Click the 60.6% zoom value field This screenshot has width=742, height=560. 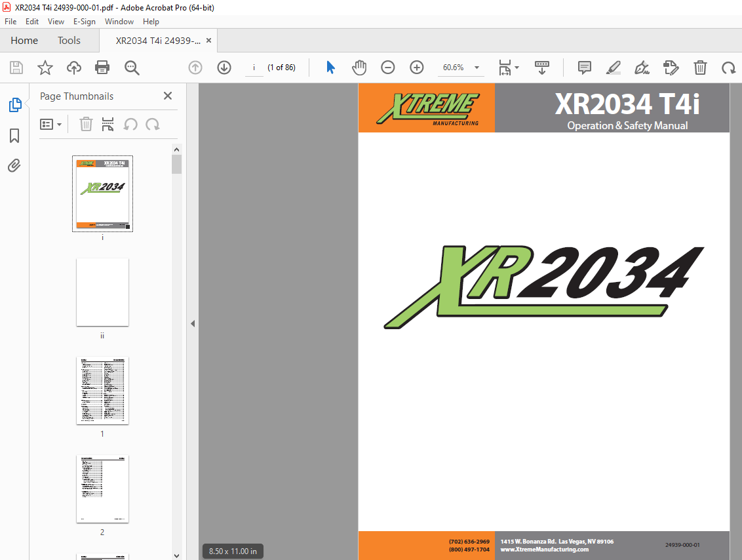click(x=454, y=68)
